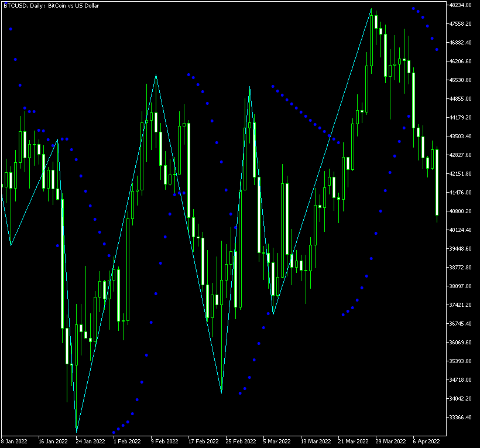Click the last candlestick on the chart
Viewport: 480px width, 448px height.
[437, 183]
